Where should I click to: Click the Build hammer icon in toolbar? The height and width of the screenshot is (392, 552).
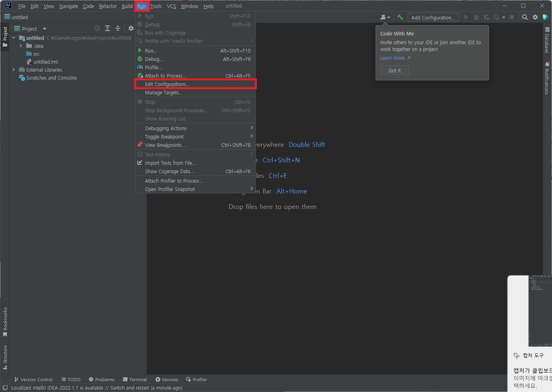pos(400,17)
